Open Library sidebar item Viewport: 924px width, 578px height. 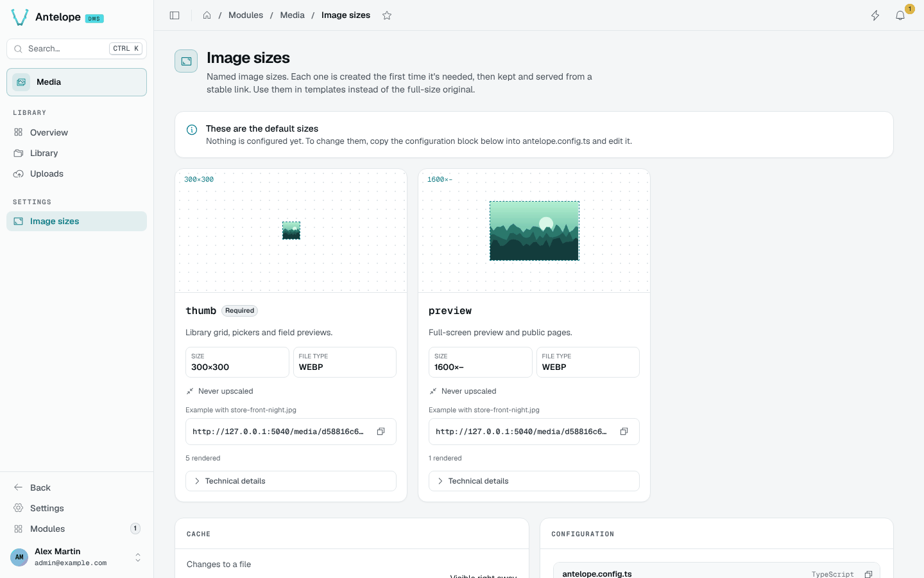pos(76,153)
